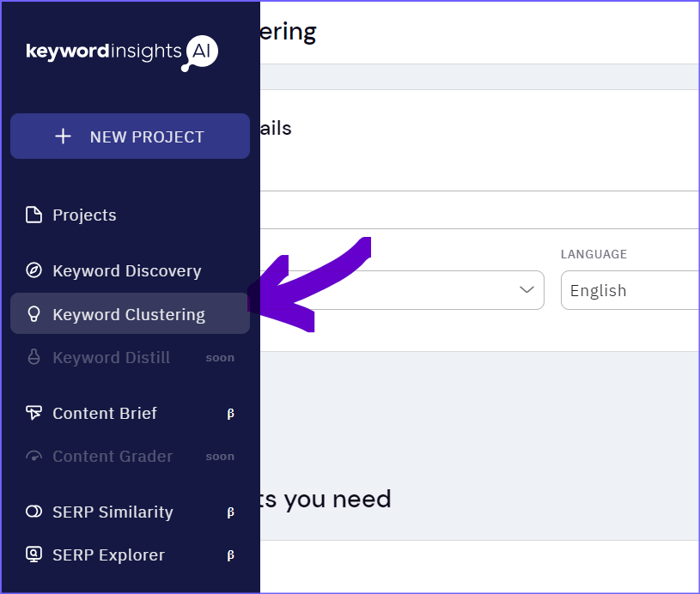Click the Keyword Clustering lightbulb icon

[x=34, y=313]
